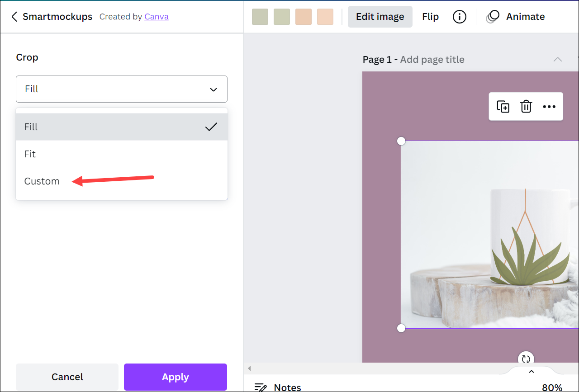Pick the third peach color swatch
Screen dimensions: 579x392
[x=304, y=17]
